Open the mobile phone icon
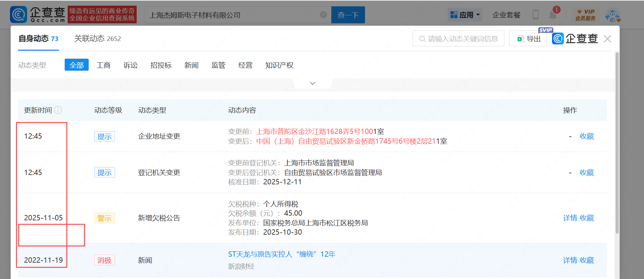 click(536, 15)
